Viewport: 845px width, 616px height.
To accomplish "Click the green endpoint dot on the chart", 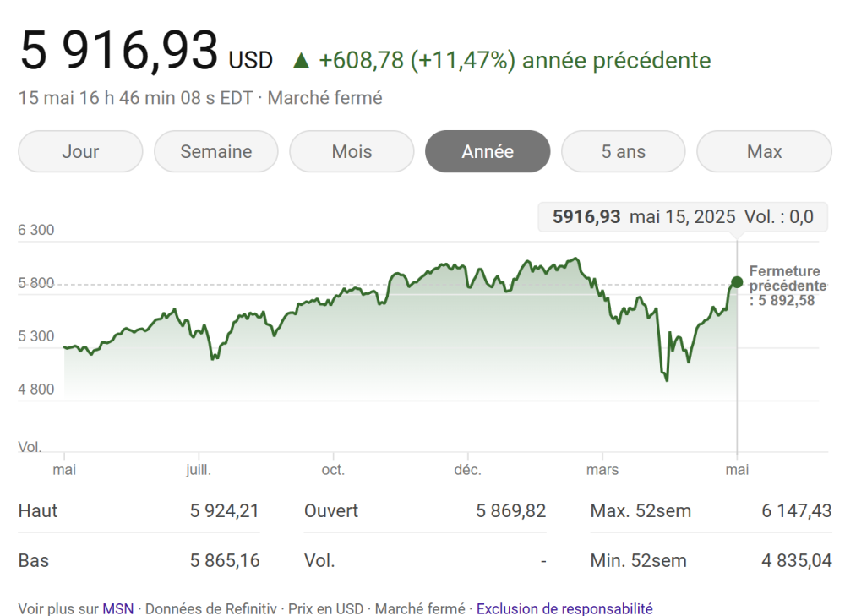I will pyautogui.click(x=737, y=281).
